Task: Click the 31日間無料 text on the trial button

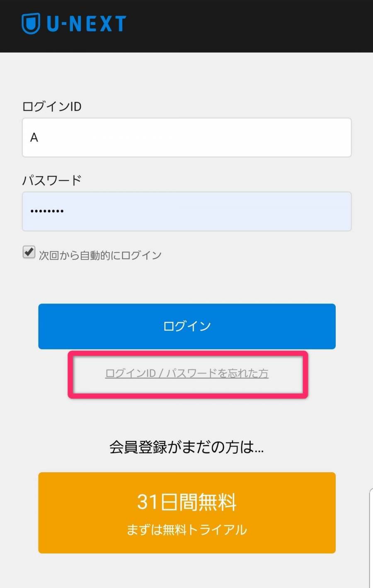Action: [x=186, y=502]
